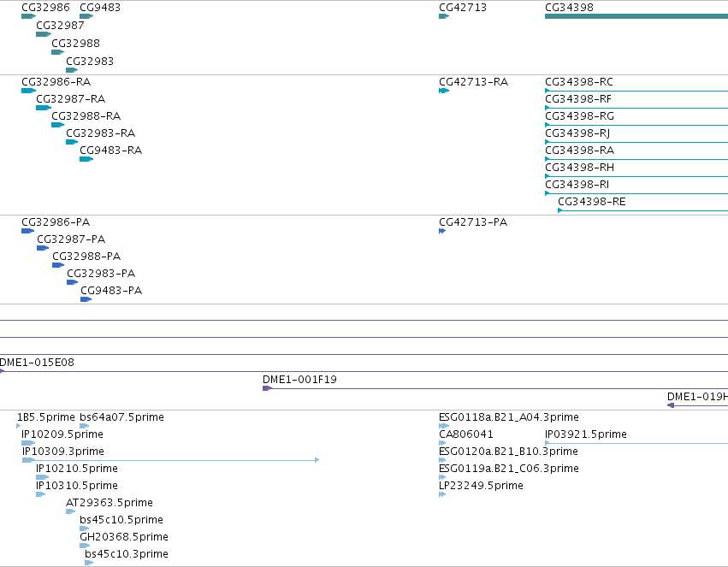Click the wide CG34398 gene bar glyph
This screenshot has height=567, width=728.
[636, 17]
